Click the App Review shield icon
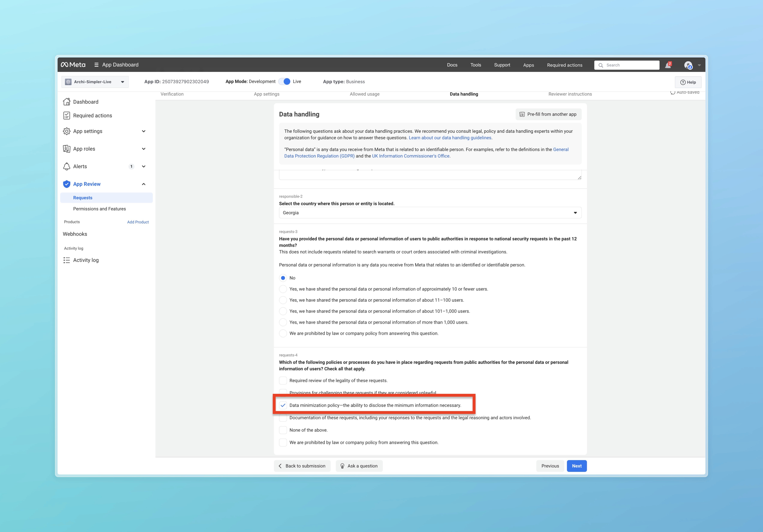 coord(67,184)
